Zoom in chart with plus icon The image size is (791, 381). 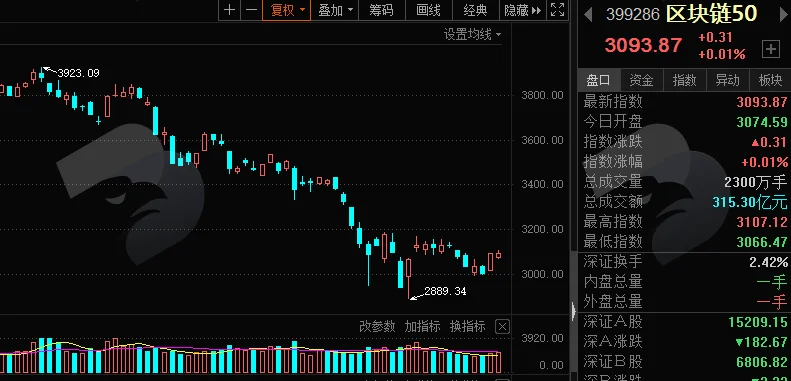pos(230,10)
